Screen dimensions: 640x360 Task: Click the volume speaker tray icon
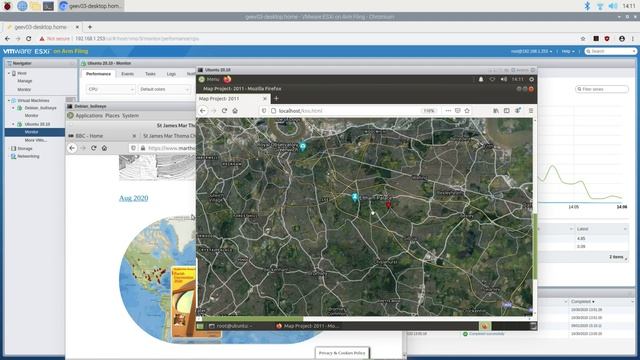pyautogui.click(x=613, y=6)
